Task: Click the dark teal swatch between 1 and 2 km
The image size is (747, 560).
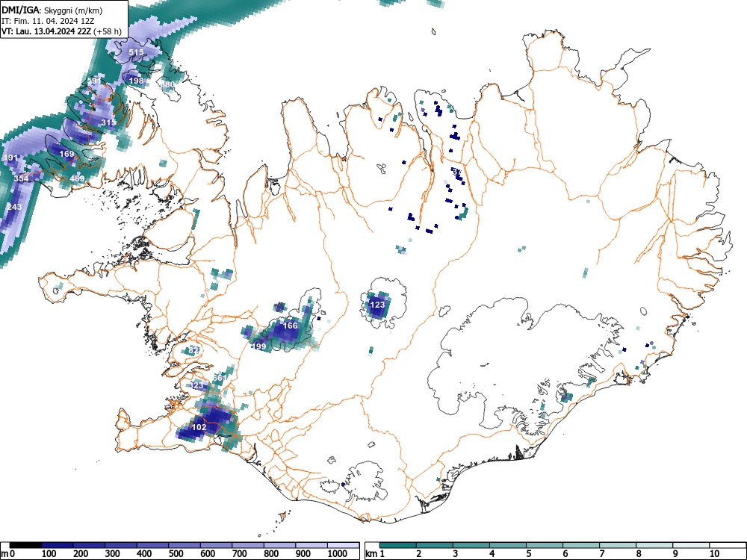Action: coord(398,545)
